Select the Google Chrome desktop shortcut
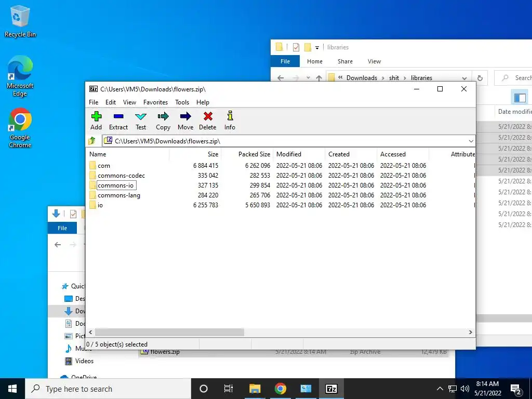The width and height of the screenshot is (532, 399). coord(20,128)
